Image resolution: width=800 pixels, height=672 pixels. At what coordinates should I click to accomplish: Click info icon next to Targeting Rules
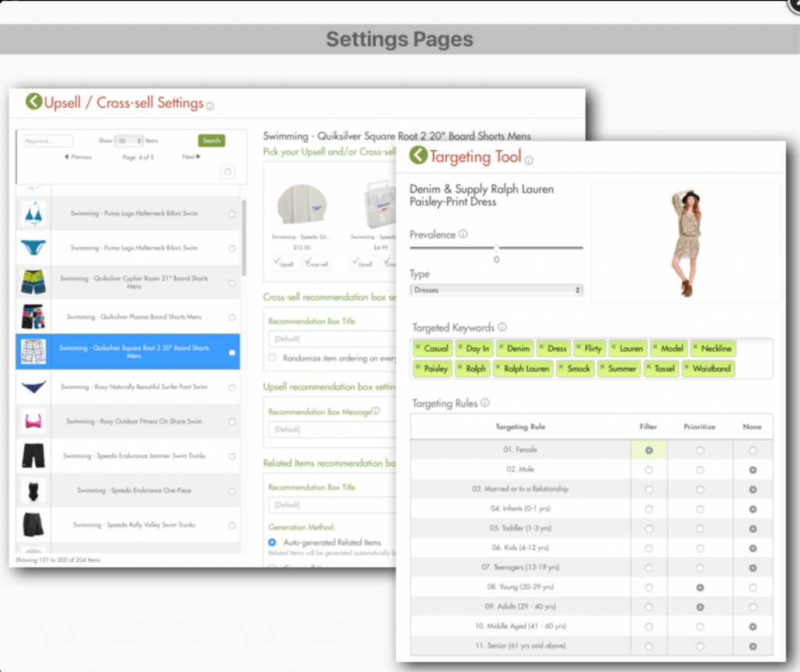pyautogui.click(x=484, y=403)
